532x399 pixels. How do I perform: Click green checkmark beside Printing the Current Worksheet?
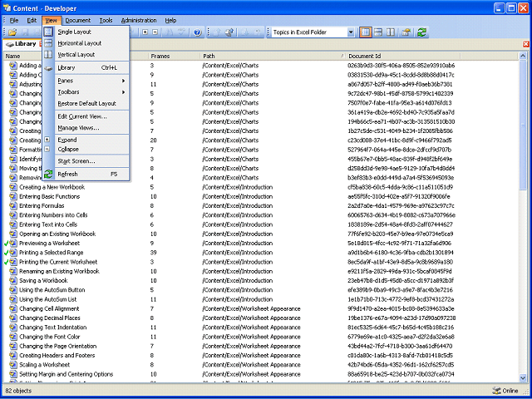(x=6, y=262)
